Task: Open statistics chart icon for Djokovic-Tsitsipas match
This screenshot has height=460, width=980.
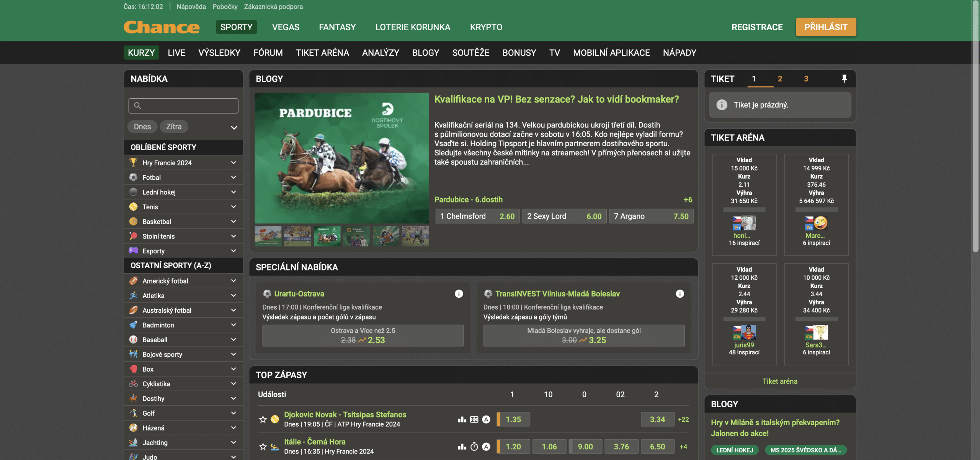Action: (x=462, y=419)
